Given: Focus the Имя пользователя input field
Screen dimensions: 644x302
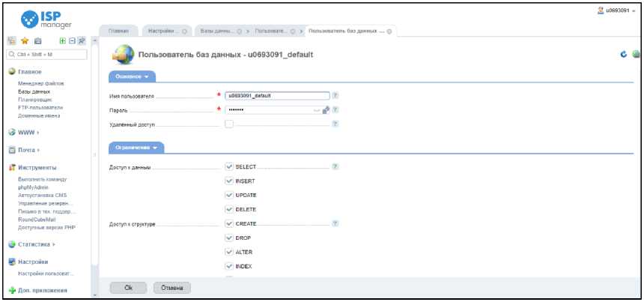Looking at the screenshot, I should 277,95.
